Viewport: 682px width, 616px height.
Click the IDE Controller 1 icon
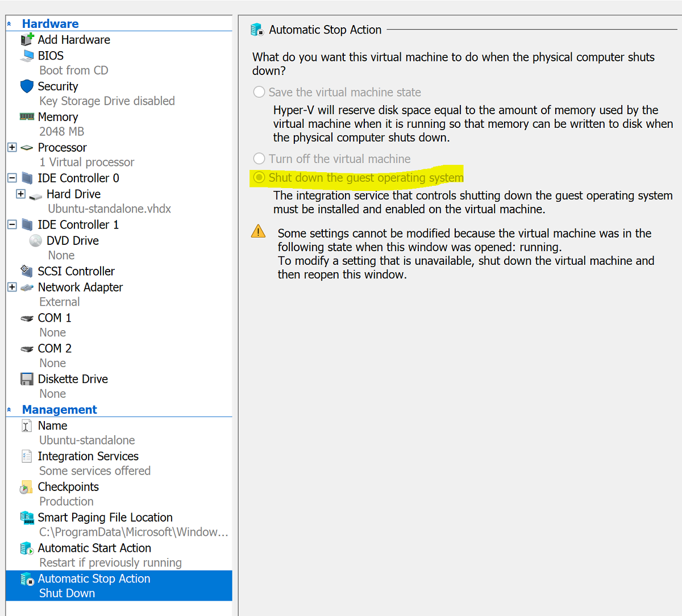[27, 224]
